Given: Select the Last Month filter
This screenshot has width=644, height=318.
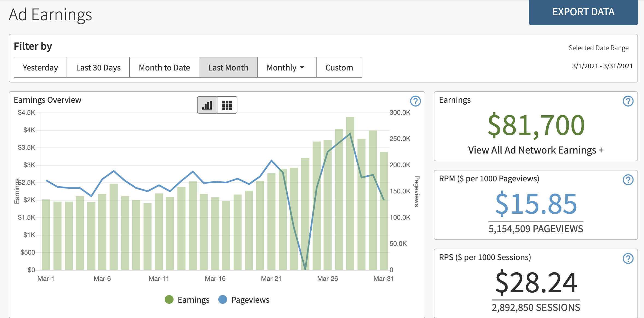Looking at the screenshot, I should [x=228, y=67].
